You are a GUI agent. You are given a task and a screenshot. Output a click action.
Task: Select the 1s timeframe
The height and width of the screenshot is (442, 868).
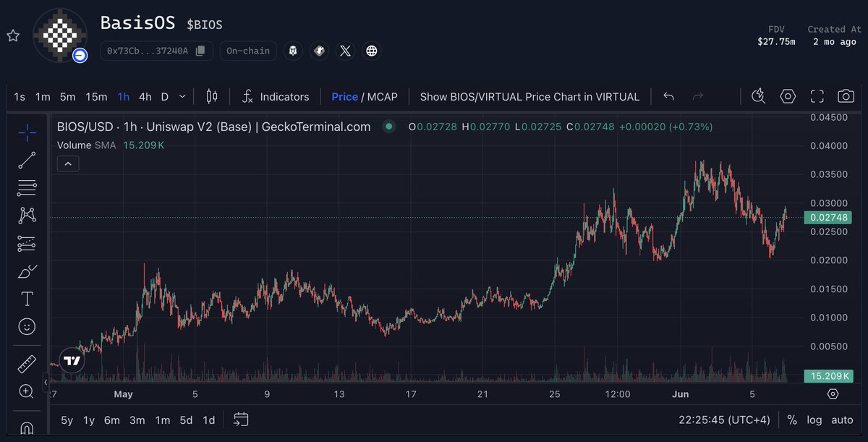click(x=20, y=96)
